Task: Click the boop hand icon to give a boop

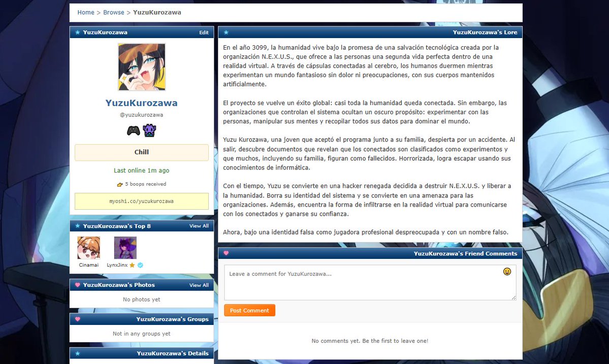Action: pyautogui.click(x=121, y=184)
